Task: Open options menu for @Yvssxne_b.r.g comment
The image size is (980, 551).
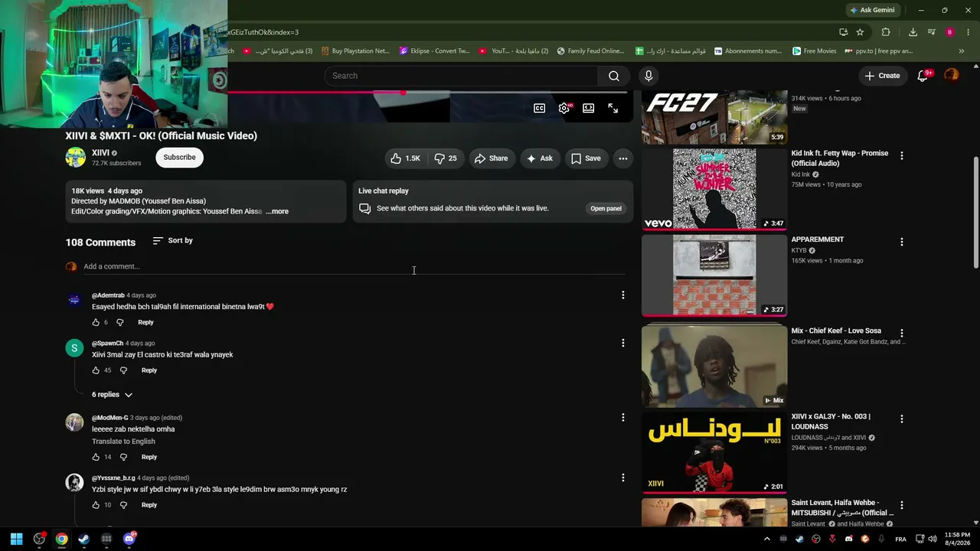Action: (623, 478)
